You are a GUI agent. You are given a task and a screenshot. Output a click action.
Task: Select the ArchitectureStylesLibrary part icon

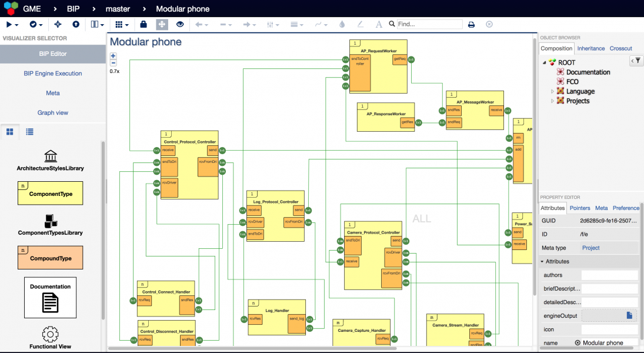[x=51, y=156]
